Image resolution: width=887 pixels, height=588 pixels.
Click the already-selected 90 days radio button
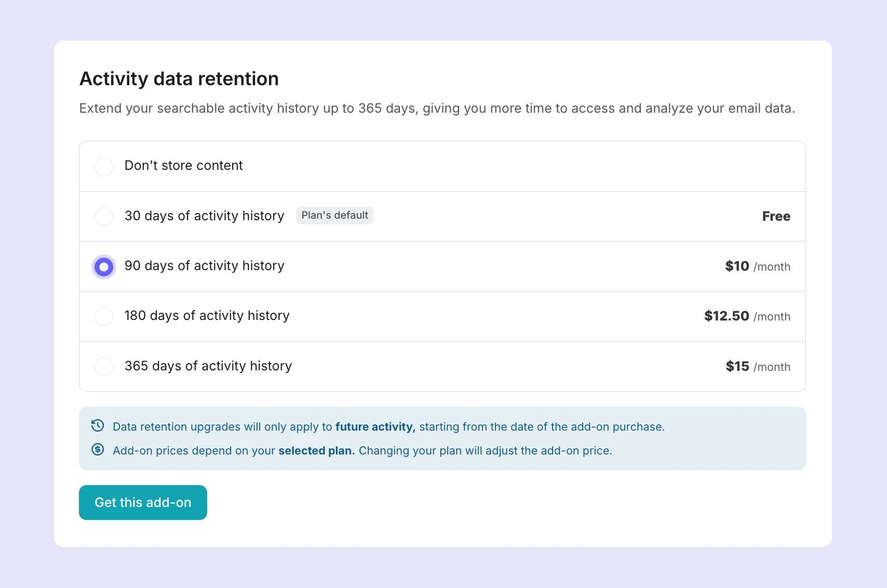point(104,266)
